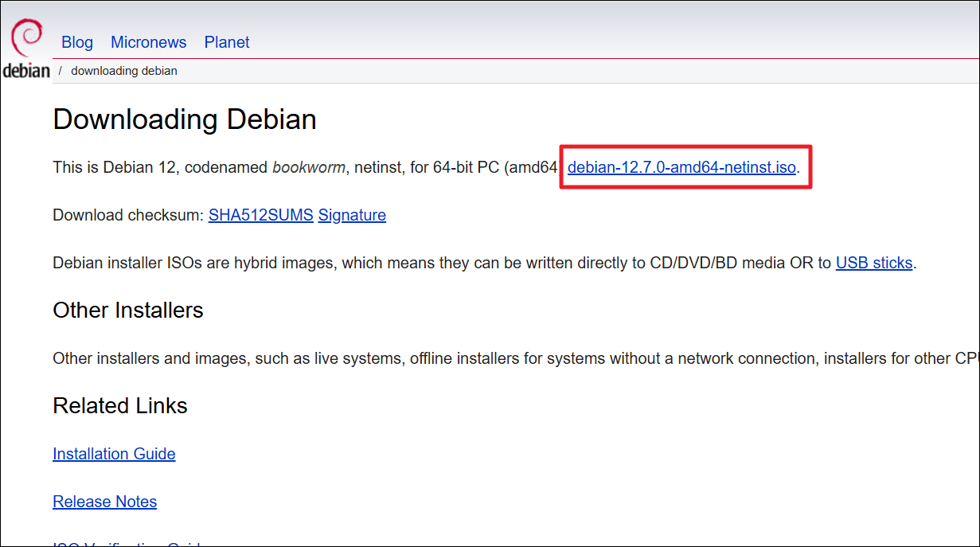Open the Micronews page
The width and height of the screenshot is (980, 547).
[x=148, y=42]
